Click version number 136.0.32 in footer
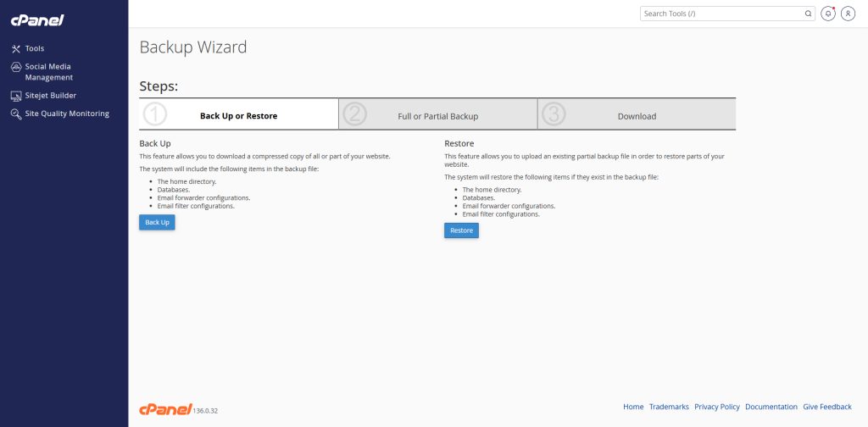Viewport: 868px width, 427px height. tap(205, 411)
